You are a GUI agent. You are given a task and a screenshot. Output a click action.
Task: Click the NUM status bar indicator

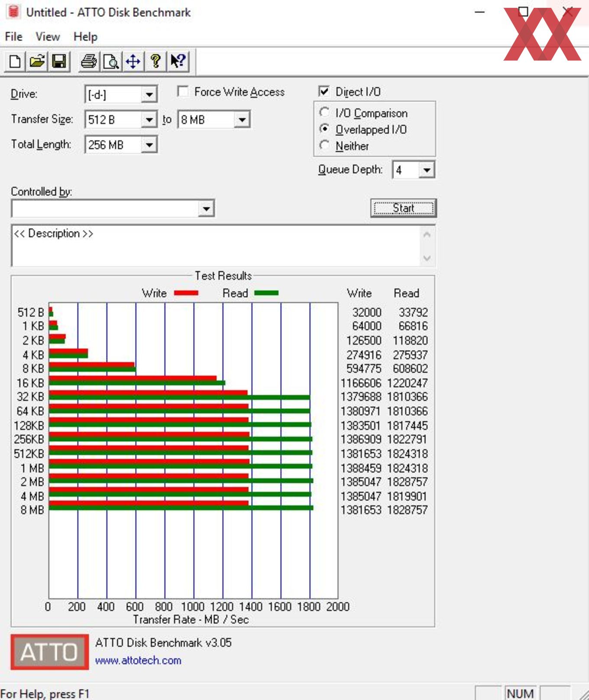tap(520, 693)
